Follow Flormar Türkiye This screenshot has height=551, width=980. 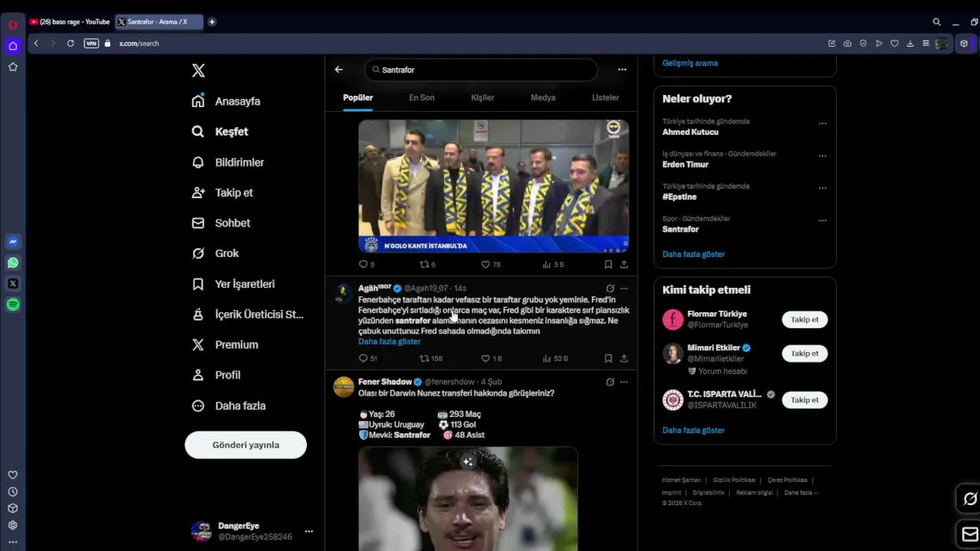click(x=805, y=319)
